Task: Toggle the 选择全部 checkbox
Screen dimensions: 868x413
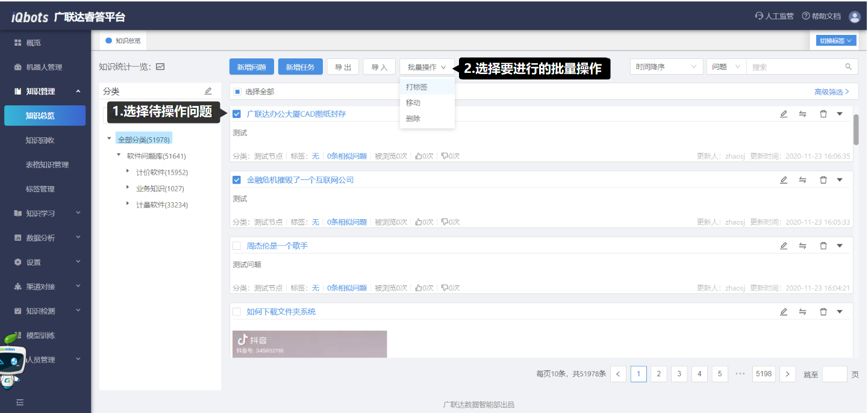Action: tap(237, 92)
